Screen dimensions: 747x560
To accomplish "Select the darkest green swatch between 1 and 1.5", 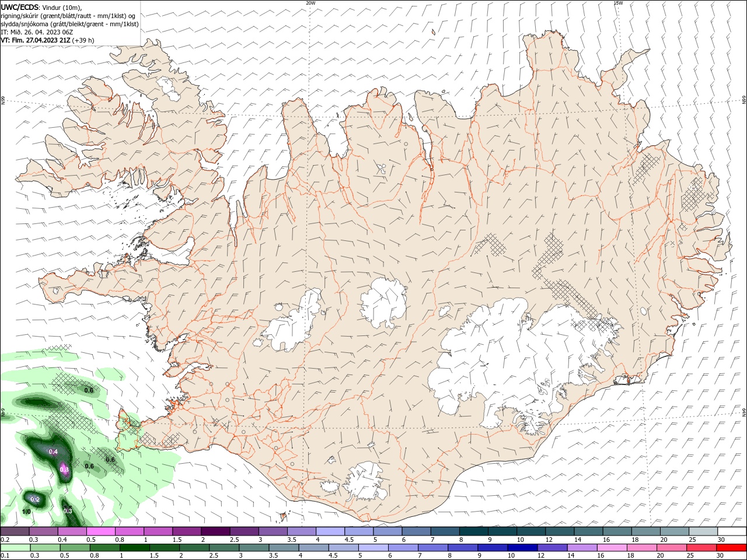I will pos(134,548).
